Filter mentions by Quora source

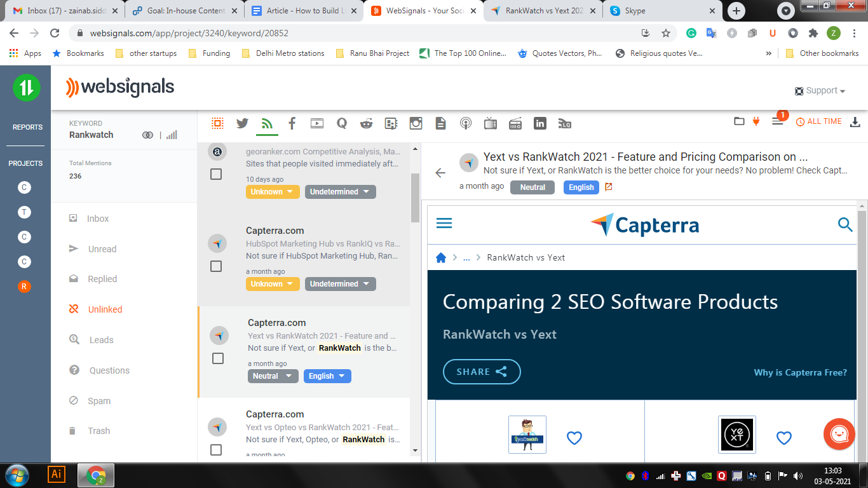point(342,123)
